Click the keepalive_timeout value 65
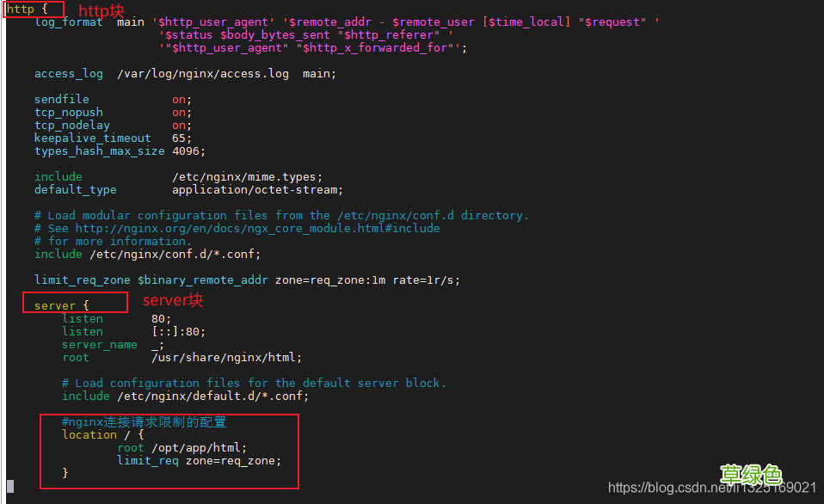Image resolution: width=824 pixels, height=504 pixels. click(179, 138)
